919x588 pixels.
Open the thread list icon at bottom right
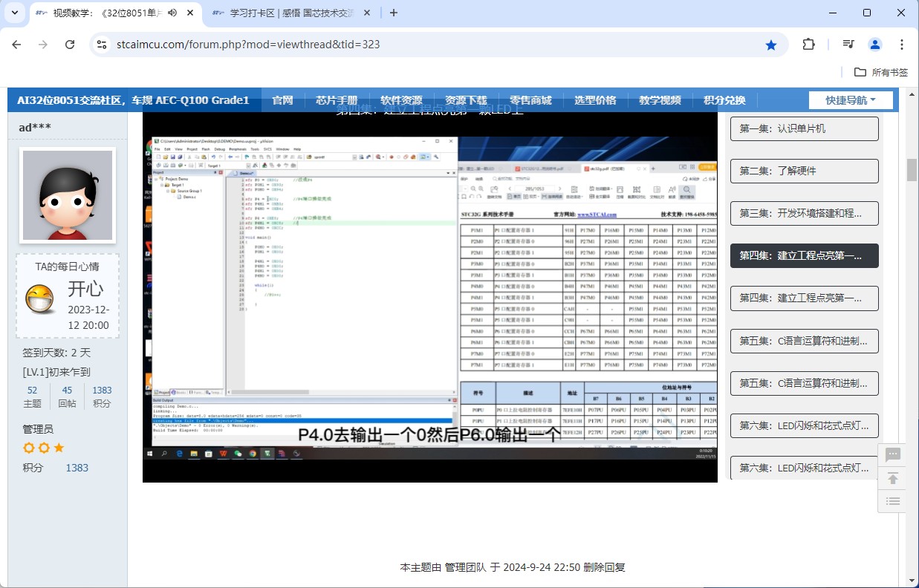coord(894,501)
